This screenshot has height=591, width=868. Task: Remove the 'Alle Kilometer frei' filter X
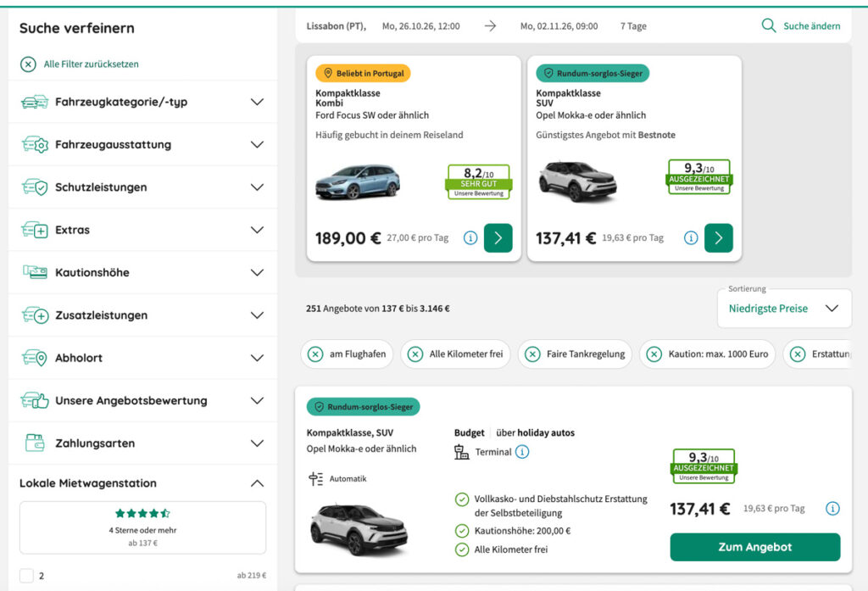pyautogui.click(x=415, y=354)
